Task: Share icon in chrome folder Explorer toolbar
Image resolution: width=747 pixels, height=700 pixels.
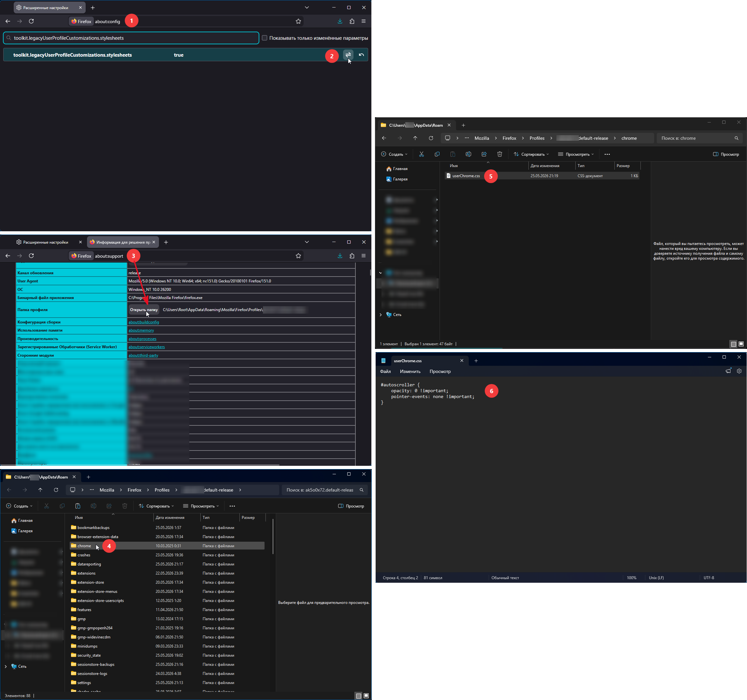Action: [484, 154]
